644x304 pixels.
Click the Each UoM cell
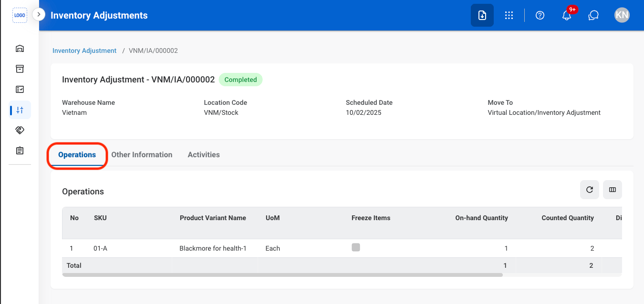273,248
